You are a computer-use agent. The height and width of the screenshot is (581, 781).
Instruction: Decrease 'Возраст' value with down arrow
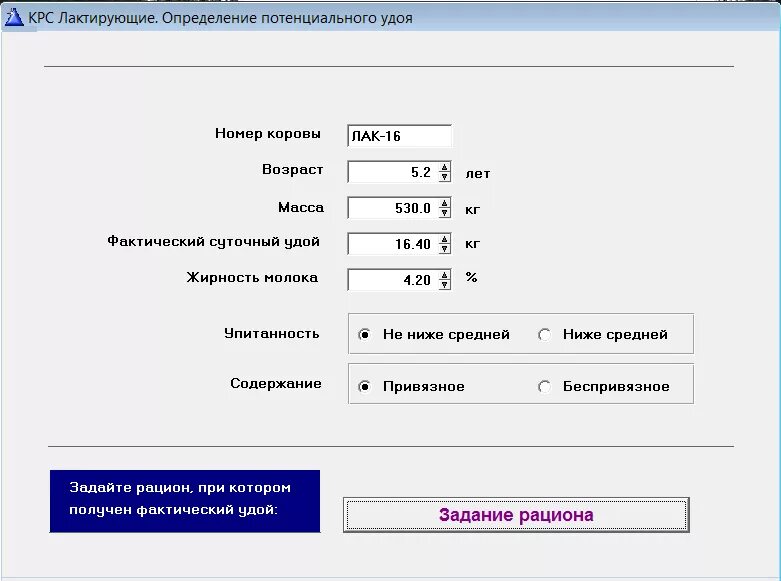(445, 177)
